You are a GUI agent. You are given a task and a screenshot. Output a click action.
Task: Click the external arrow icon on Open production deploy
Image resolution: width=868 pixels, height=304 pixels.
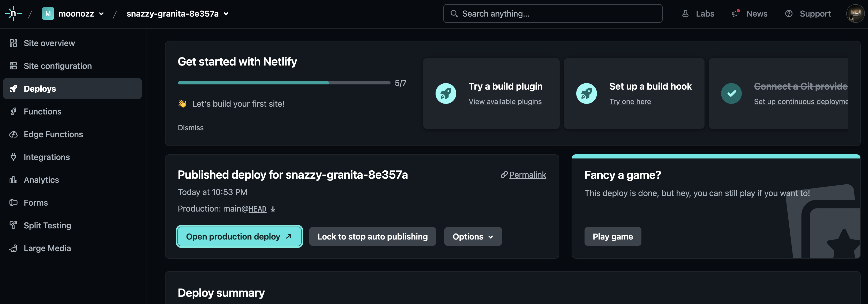pos(288,236)
